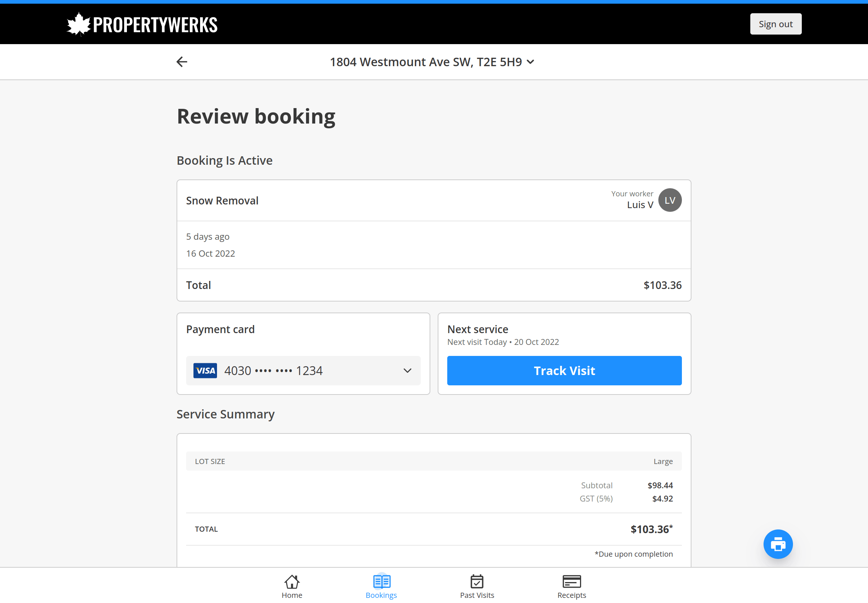Click the Snow Removal booking heading
Image resolution: width=868 pixels, height=603 pixels.
click(x=222, y=201)
